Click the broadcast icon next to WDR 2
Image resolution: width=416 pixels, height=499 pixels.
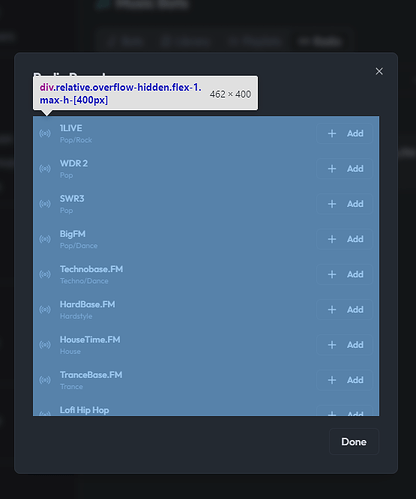point(45,169)
